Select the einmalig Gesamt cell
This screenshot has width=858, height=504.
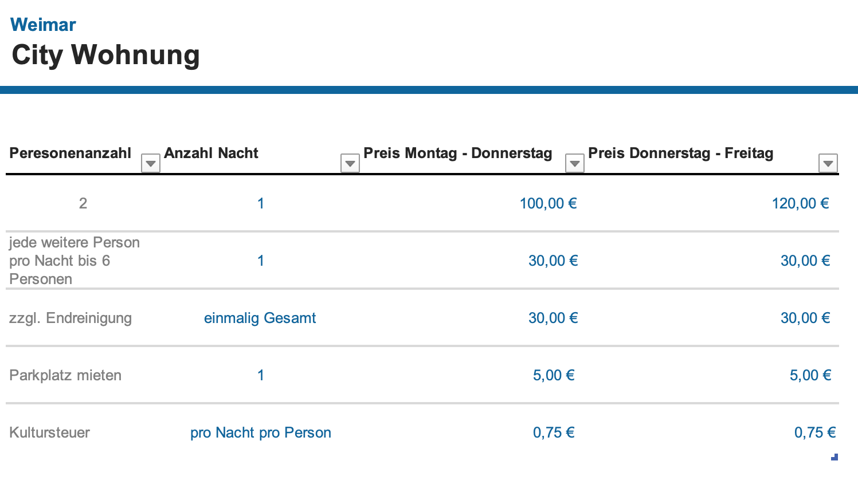[x=260, y=318]
